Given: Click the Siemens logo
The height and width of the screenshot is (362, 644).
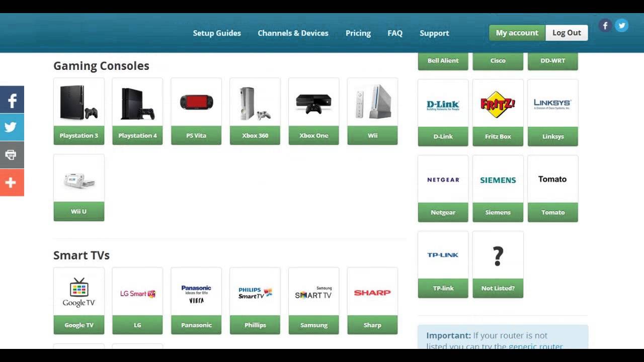Looking at the screenshot, I should 498,179.
